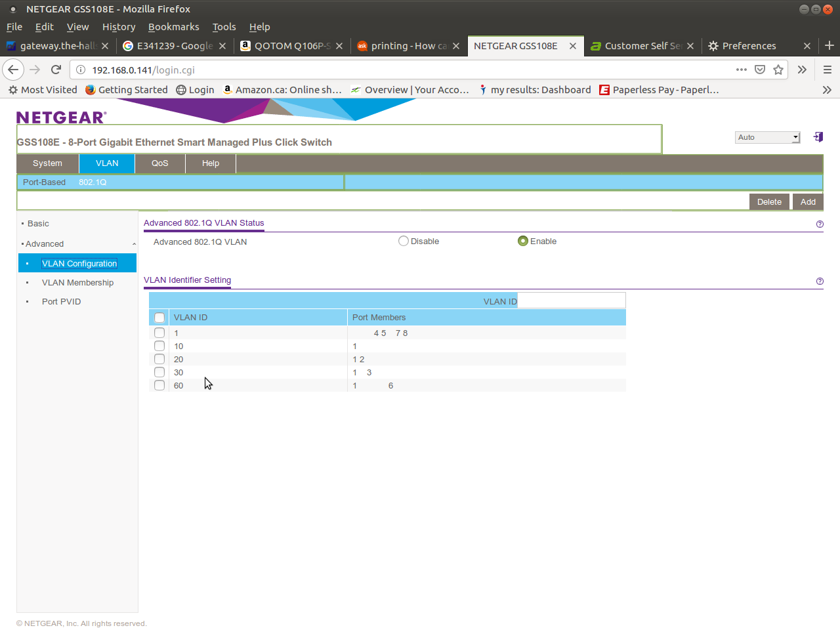Image resolution: width=840 pixels, height=630 pixels.
Task: Save page to Pocket icon
Action: pos(760,70)
